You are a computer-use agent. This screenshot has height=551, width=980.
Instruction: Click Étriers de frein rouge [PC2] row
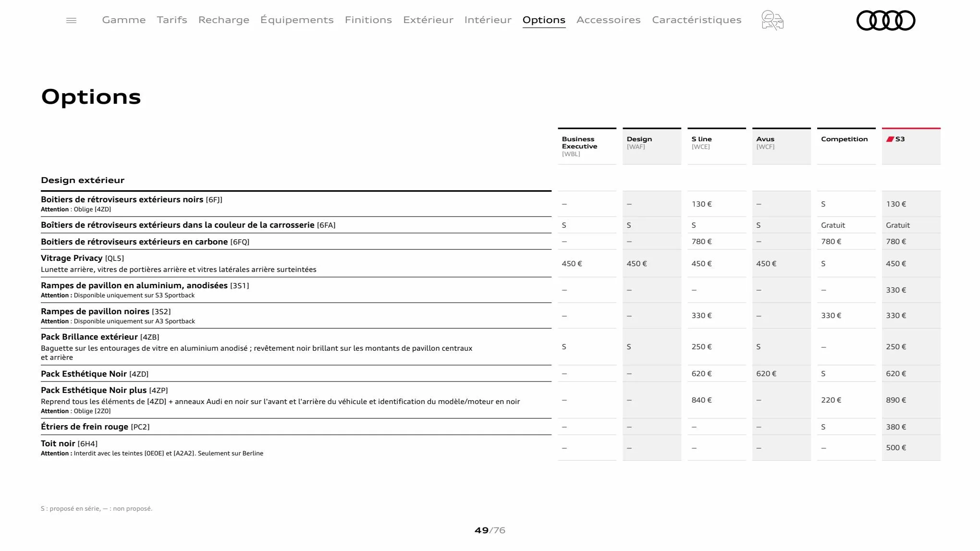pos(296,427)
